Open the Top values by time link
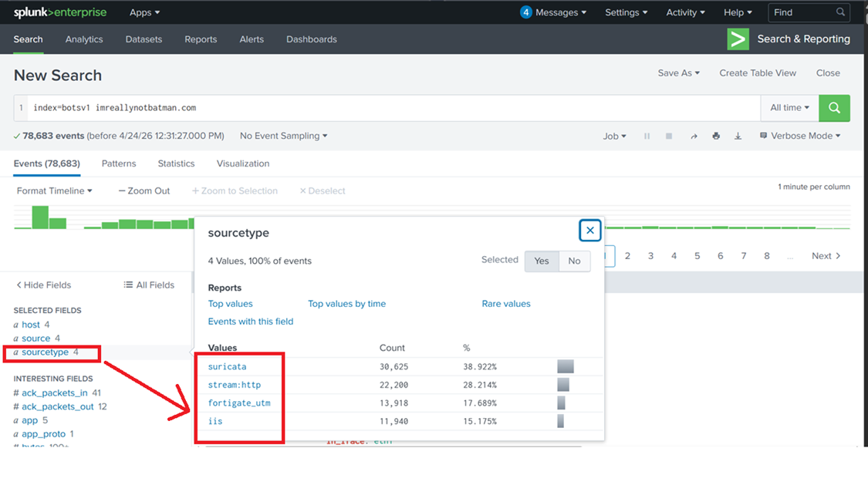This screenshot has height=492, width=868. click(347, 304)
